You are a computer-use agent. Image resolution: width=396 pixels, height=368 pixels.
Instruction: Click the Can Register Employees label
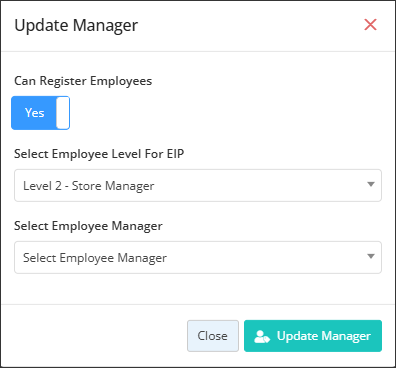click(x=83, y=81)
